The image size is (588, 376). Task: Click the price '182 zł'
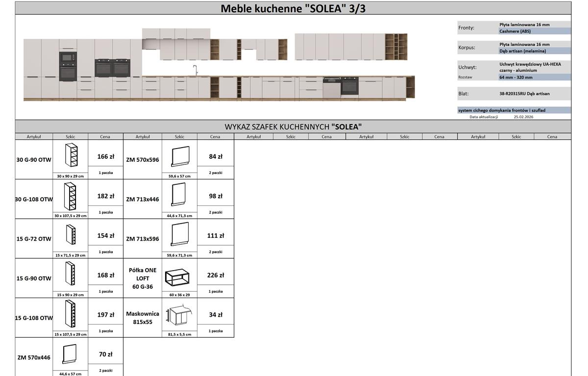[106, 196]
